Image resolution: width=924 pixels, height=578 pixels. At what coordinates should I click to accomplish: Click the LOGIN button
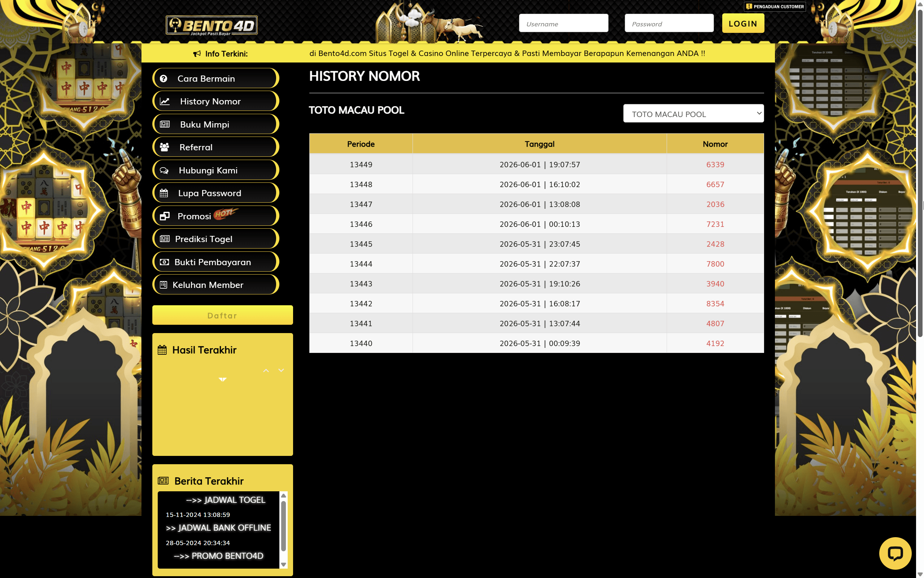coord(743,23)
